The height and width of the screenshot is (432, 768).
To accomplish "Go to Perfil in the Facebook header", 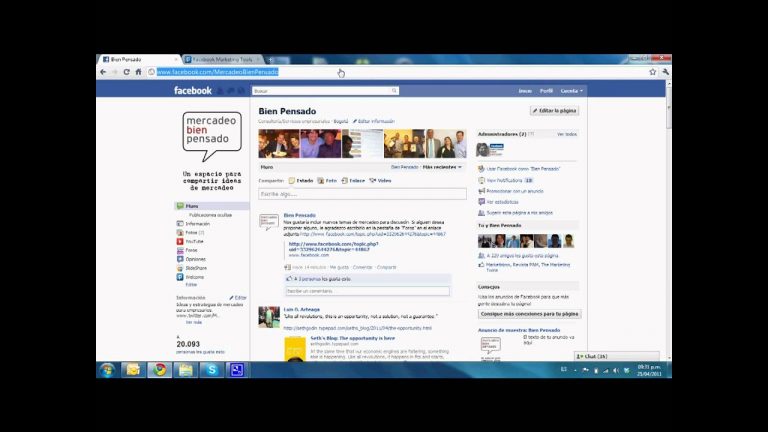I will pos(546,91).
